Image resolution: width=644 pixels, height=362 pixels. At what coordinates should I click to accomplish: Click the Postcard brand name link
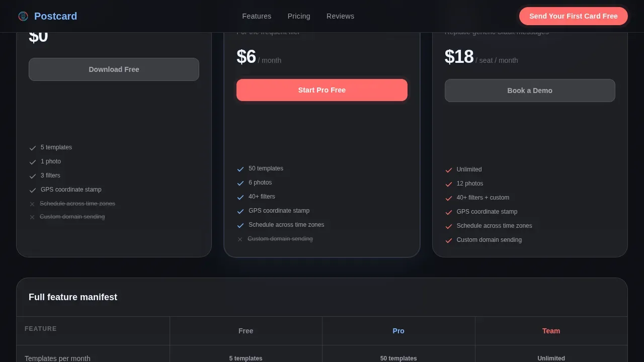55,16
